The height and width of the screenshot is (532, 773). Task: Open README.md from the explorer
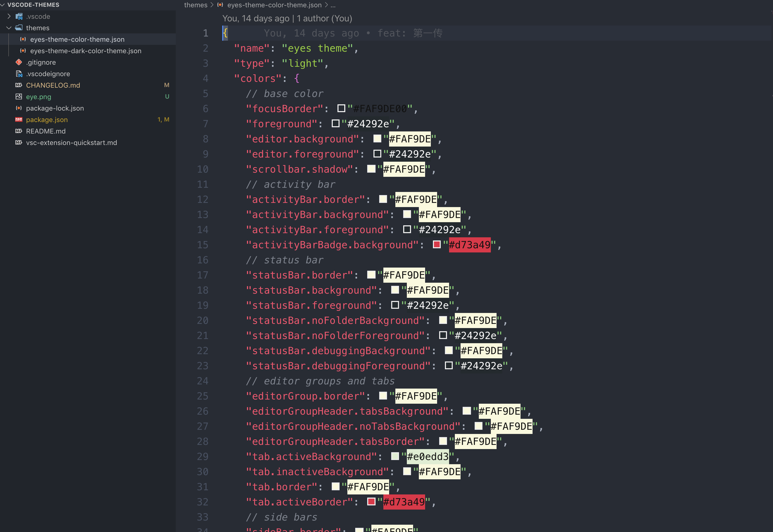(46, 131)
